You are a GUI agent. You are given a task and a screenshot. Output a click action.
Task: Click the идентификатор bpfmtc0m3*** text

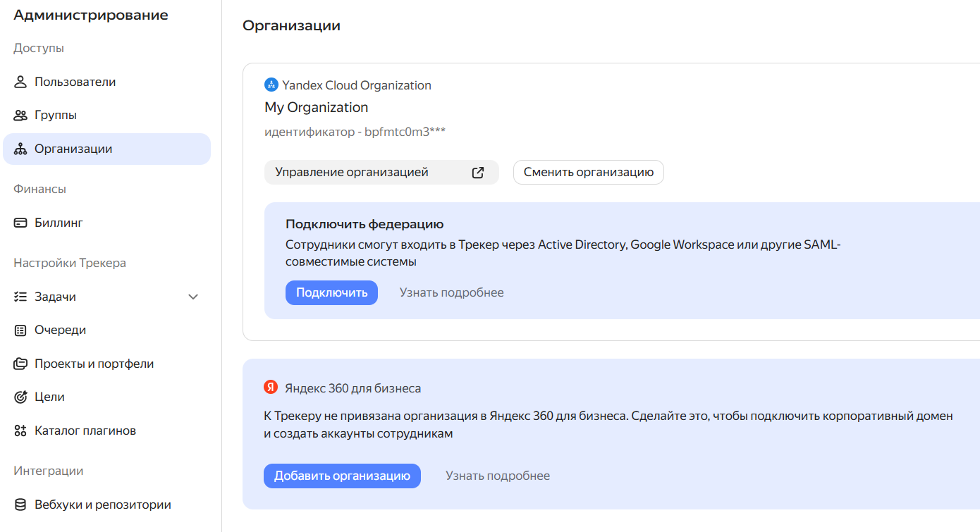[355, 132]
